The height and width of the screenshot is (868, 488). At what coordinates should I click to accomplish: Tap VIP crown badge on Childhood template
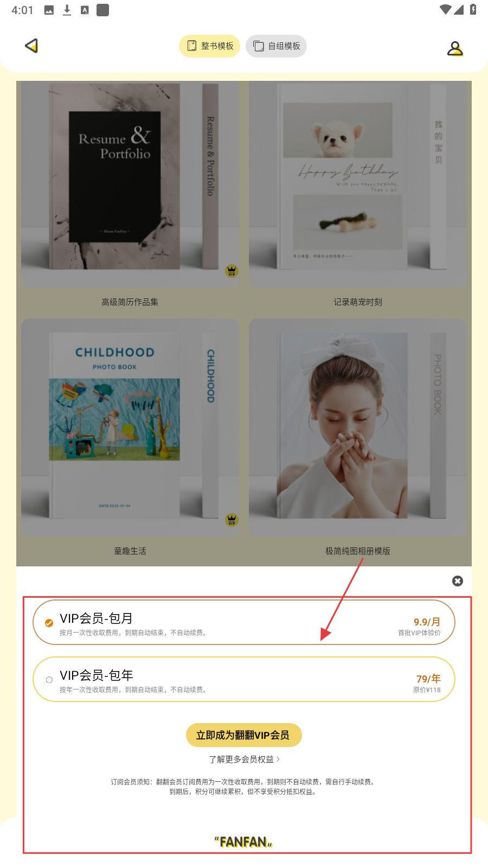pos(232,520)
